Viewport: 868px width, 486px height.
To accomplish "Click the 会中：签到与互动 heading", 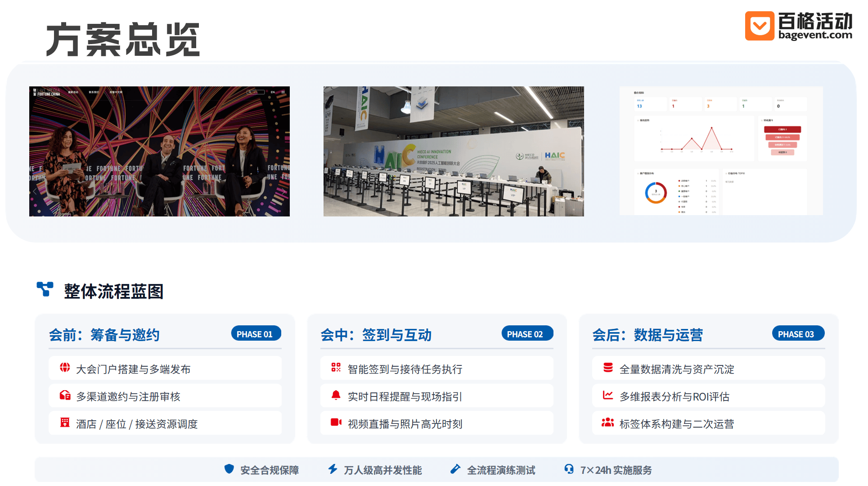I will pos(376,335).
